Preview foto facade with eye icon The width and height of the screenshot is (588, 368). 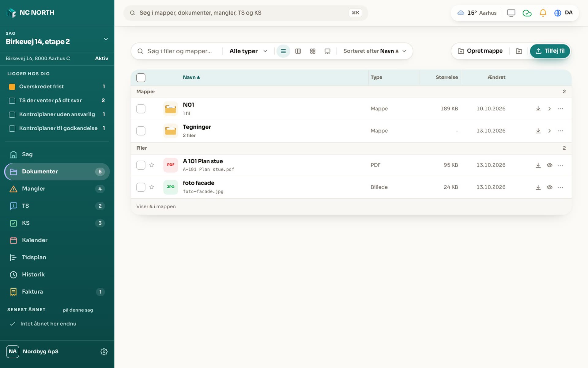tap(549, 187)
